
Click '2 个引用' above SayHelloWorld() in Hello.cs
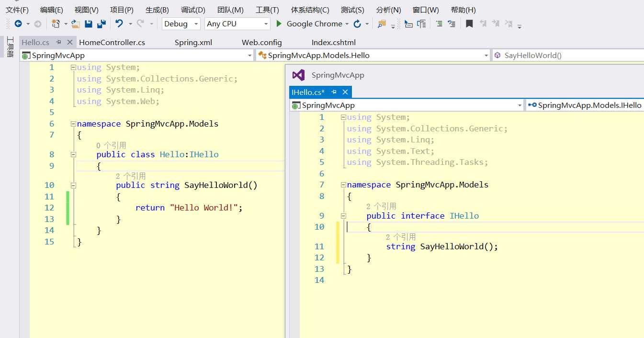pos(131,176)
